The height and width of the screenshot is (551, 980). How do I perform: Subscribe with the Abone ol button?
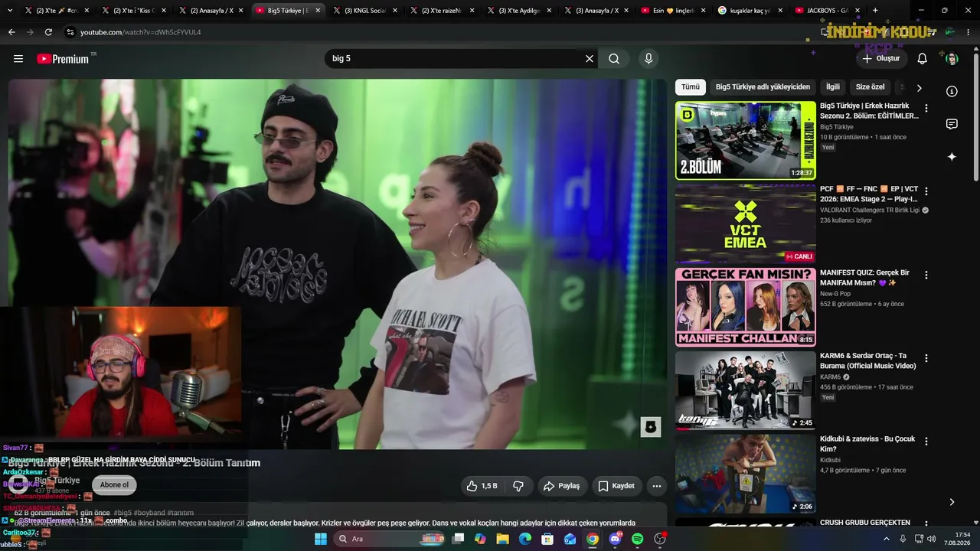[x=115, y=484]
